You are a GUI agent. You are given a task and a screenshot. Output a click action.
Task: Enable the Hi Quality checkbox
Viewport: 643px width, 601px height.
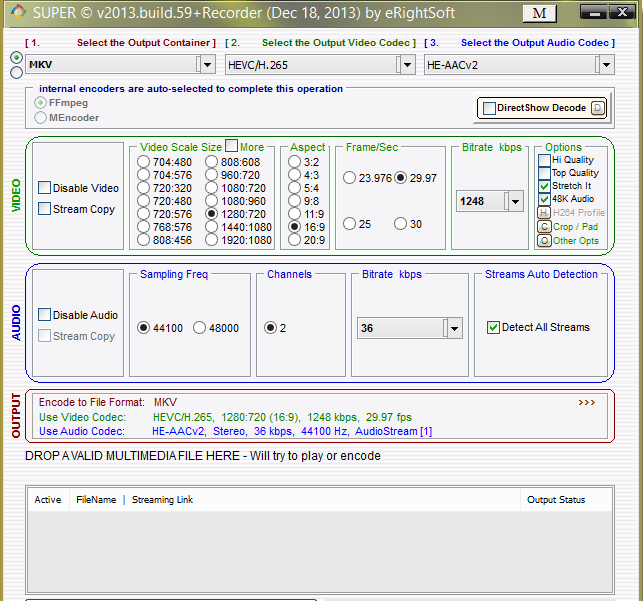[544, 160]
